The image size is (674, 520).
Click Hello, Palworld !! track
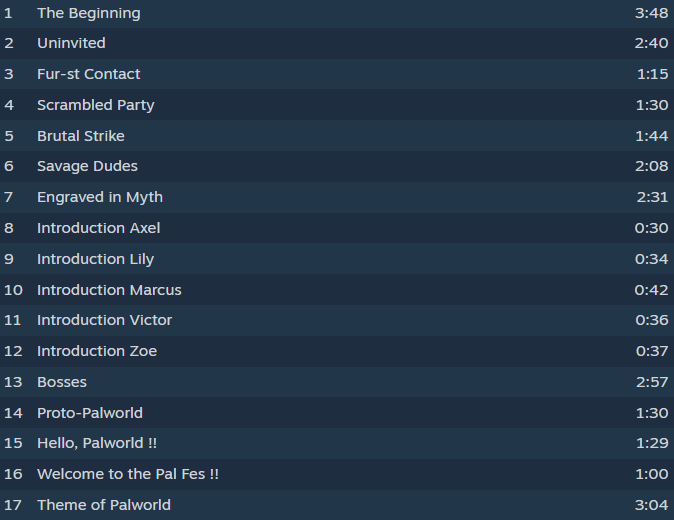[337, 443]
